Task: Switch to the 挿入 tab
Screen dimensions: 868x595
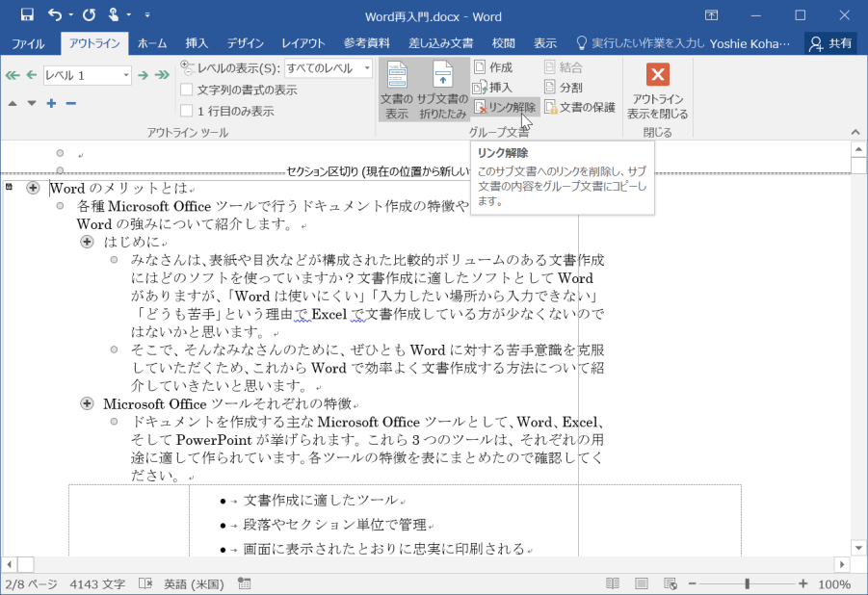Action: [197, 43]
